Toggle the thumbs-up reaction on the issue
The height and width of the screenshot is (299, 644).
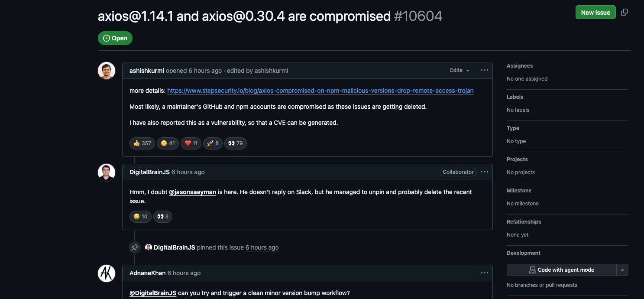[142, 143]
